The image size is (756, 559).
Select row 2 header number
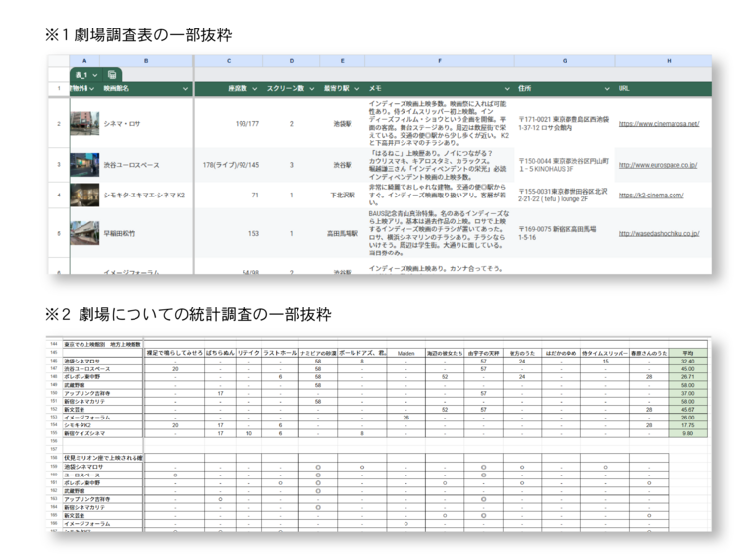click(x=58, y=124)
